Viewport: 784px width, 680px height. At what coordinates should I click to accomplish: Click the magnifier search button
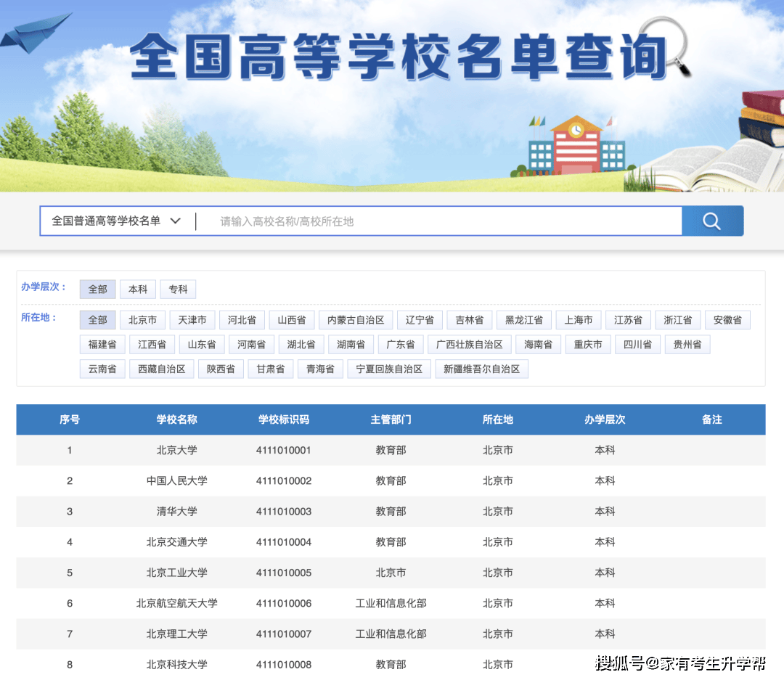pos(712,221)
